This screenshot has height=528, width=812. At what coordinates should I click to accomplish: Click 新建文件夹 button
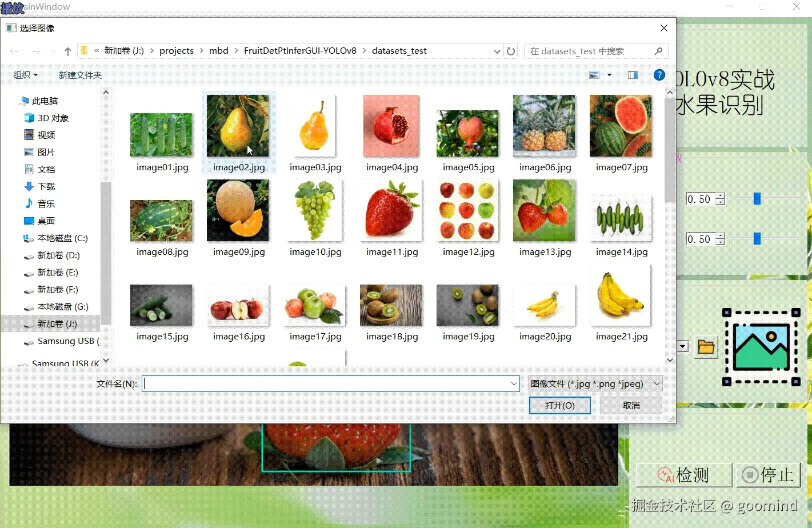pos(80,75)
